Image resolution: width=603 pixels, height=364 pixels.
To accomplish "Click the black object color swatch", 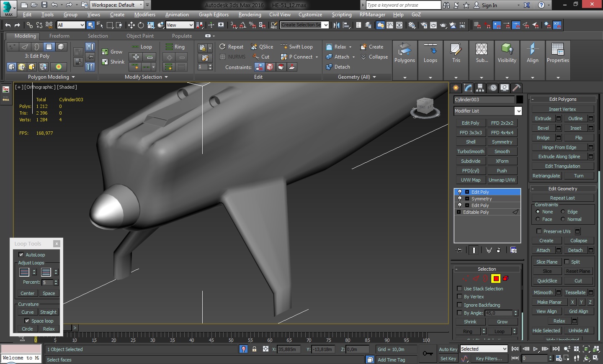I will click(x=520, y=100).
